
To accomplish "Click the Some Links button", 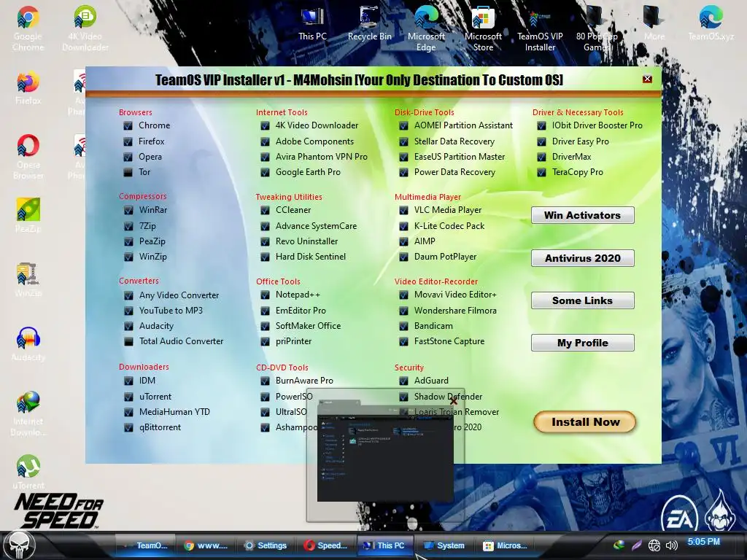I will coord(582,300).
